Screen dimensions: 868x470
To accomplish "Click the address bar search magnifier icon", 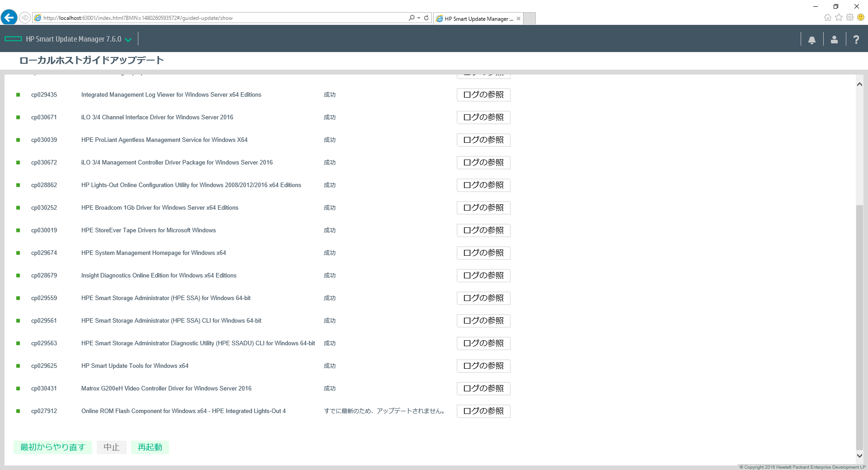I will [x=411, y=18].
